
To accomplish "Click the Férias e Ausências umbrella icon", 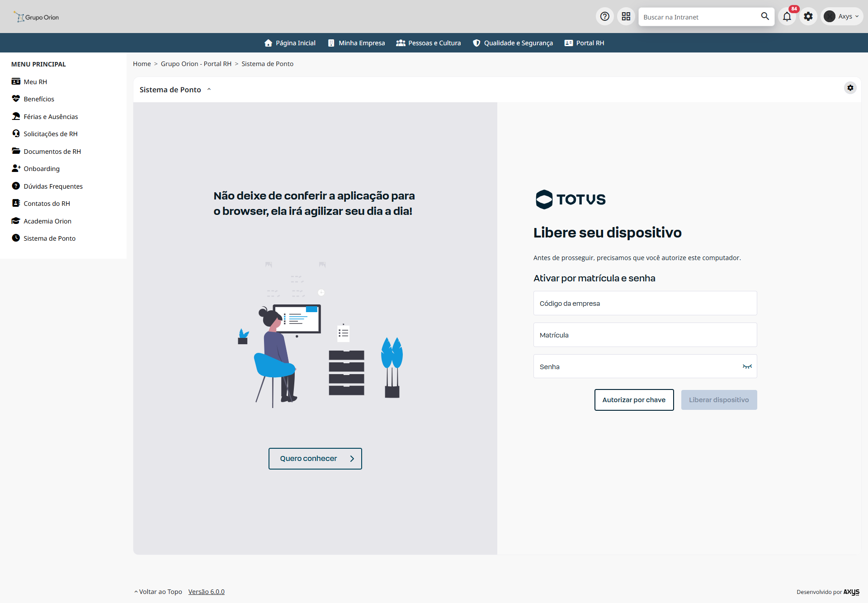I will [x=16, y=116].
